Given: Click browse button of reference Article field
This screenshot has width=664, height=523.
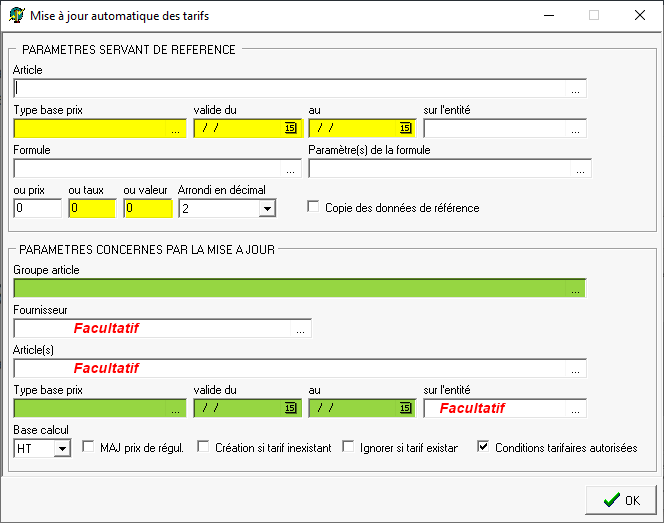Looking at the screenshot, I should pos(576,89).
